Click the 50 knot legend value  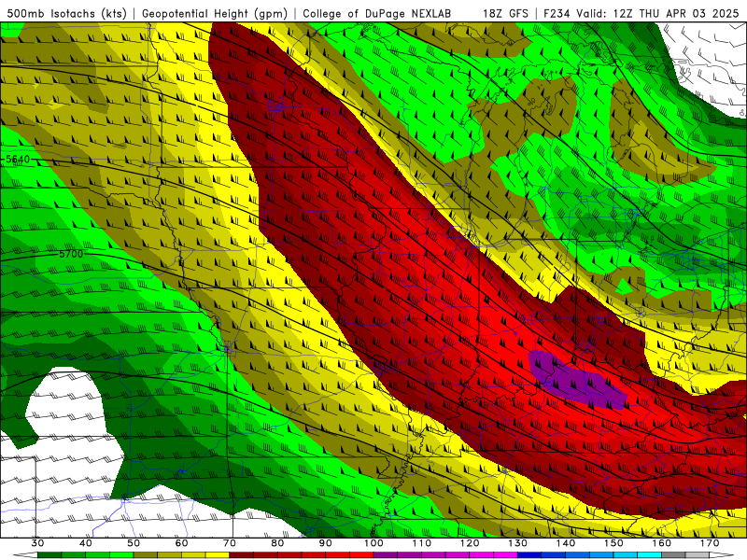click(x=134, y=543)
